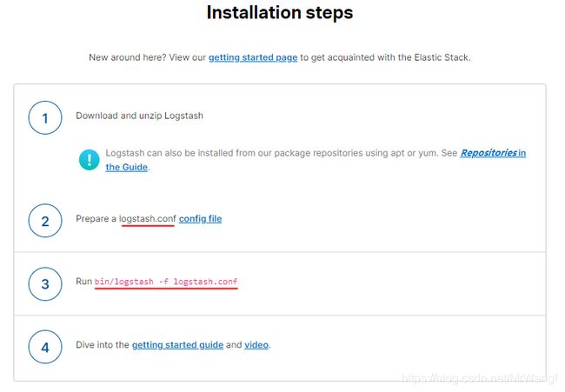Click the step 4 circle icon

[45, 347]
